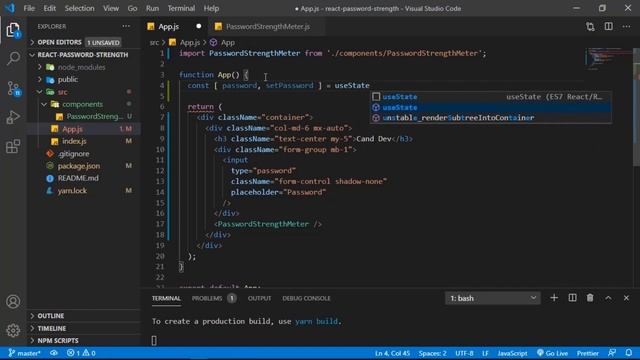
Task: Collapse the REACT-PASSWORD-STRENGTH folder section
Action: pos(84,55)
